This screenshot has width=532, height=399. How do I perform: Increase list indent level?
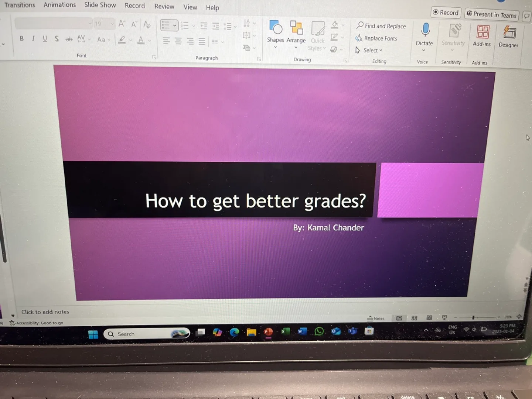pos(216,26)
